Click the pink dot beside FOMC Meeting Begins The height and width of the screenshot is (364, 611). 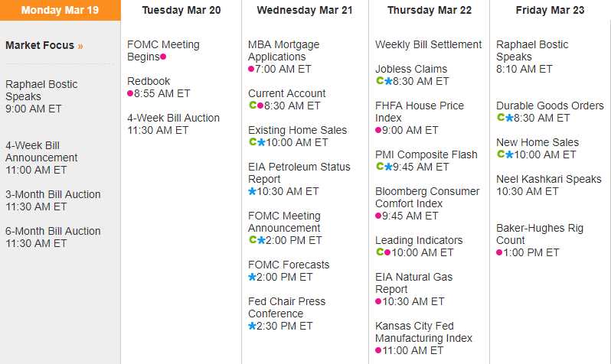(x=163, y=57)
